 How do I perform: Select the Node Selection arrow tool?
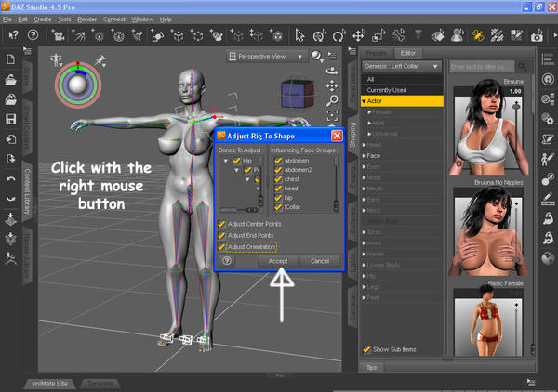299,35
